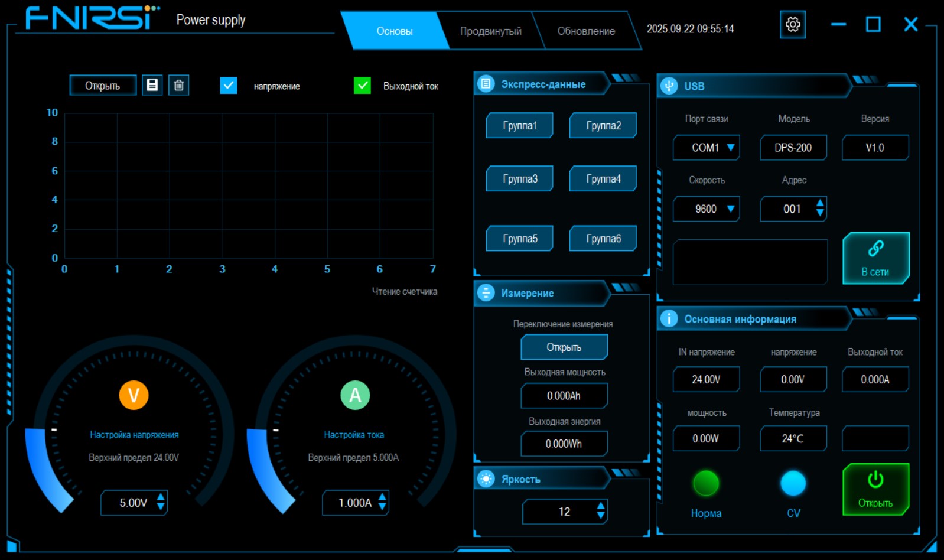Click the empty USB status message box
Image resolution: width=944 pixels, height=560 pixels.
750,262
